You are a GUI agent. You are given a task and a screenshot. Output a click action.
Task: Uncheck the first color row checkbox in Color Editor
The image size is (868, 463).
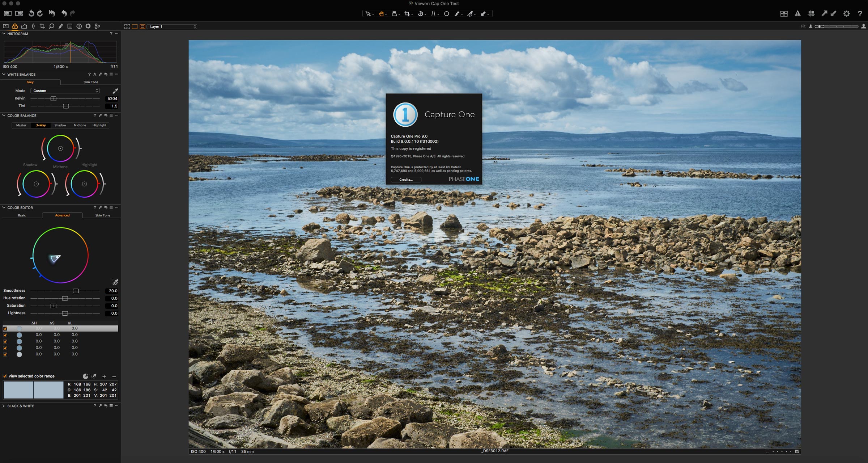5,329
